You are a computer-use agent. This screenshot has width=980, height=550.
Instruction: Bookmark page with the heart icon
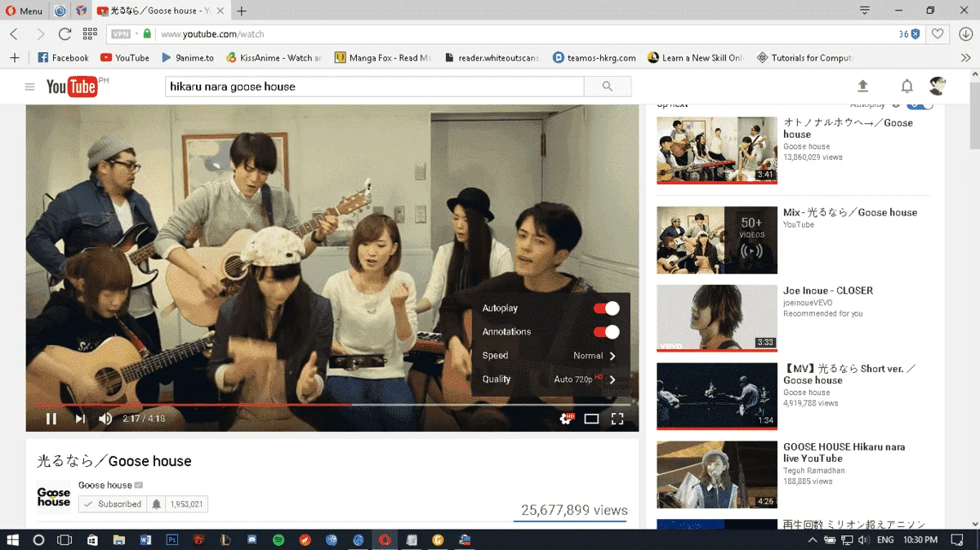(x=938, y=34)
